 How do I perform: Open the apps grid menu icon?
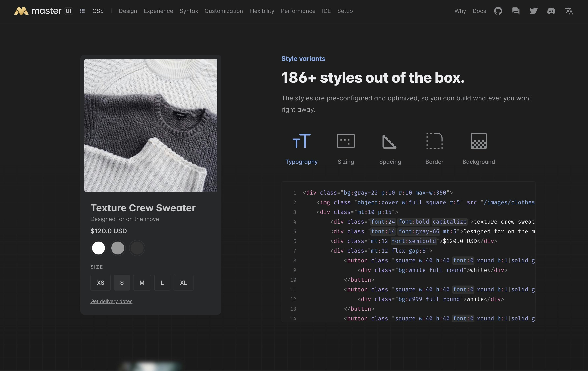click(82, 11)
